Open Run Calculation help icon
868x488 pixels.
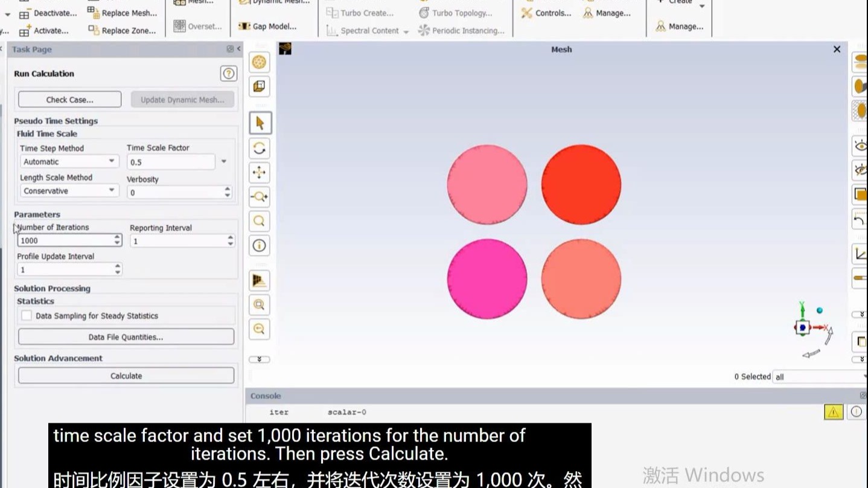click(228, 74)
